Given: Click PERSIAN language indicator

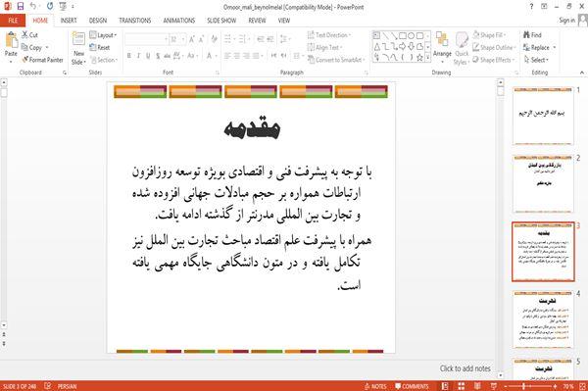Looking at the screenshot, I should coord(67,386).
